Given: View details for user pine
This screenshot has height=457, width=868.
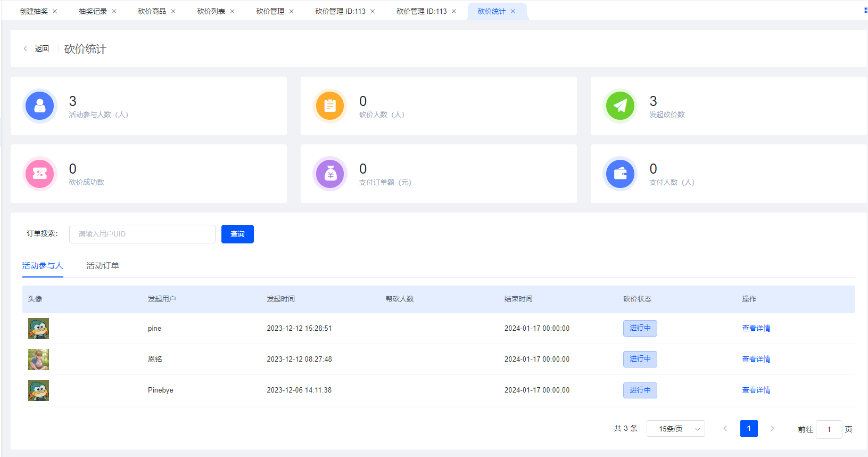Looking at the screenshot, I should pos(756,328).
